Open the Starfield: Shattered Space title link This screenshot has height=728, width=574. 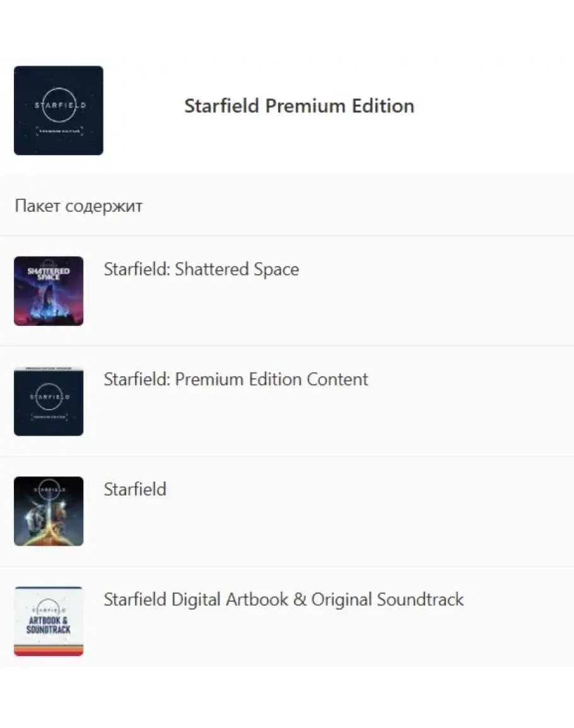[201, 269]
